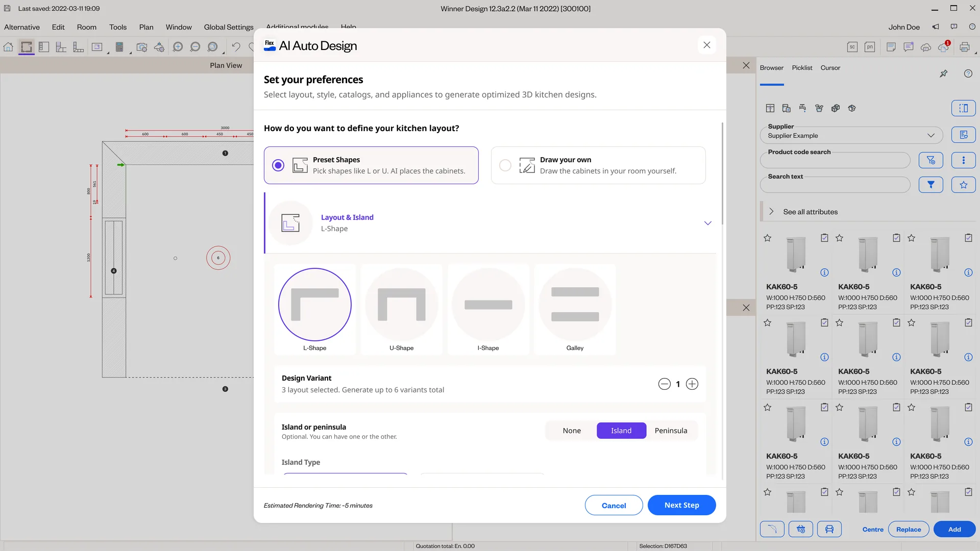Image resolution: width=980 pixels, height=551 pixels.
Task: Click the undo arrow in the toolbar
Action: coord(236,47)
